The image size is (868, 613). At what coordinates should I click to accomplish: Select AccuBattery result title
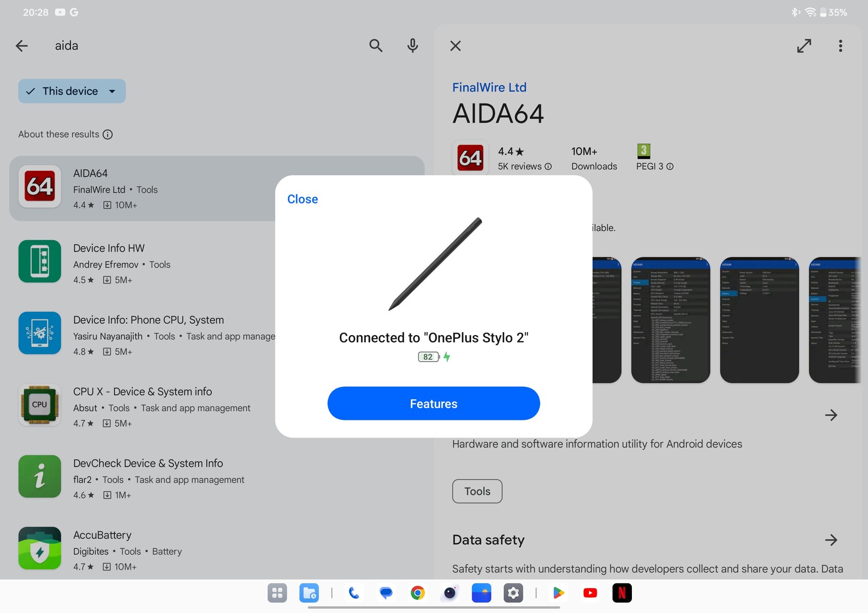coord(102,536)
